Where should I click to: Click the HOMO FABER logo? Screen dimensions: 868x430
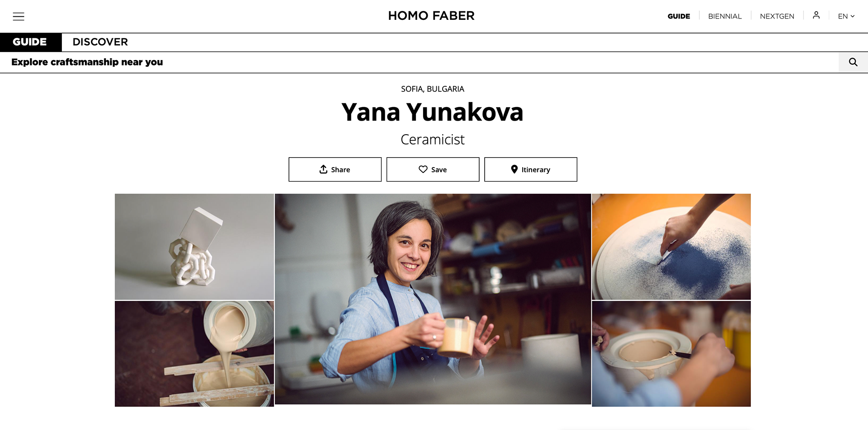coord(431,16)
